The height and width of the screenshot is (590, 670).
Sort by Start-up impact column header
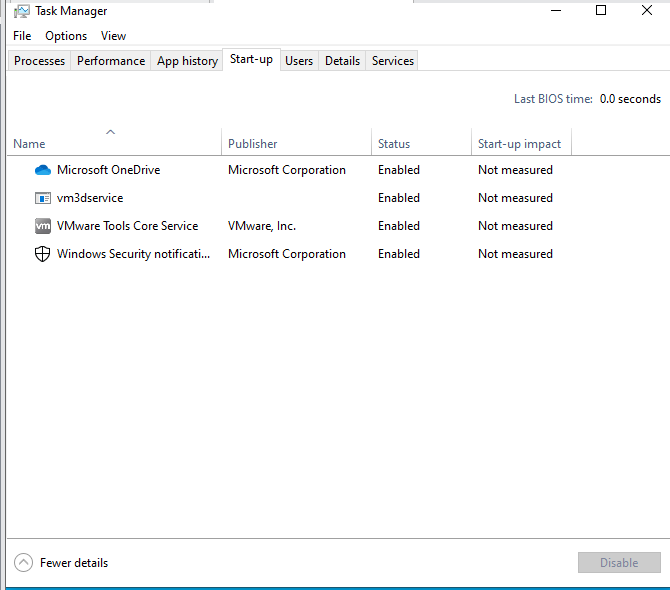click(521, 142)
